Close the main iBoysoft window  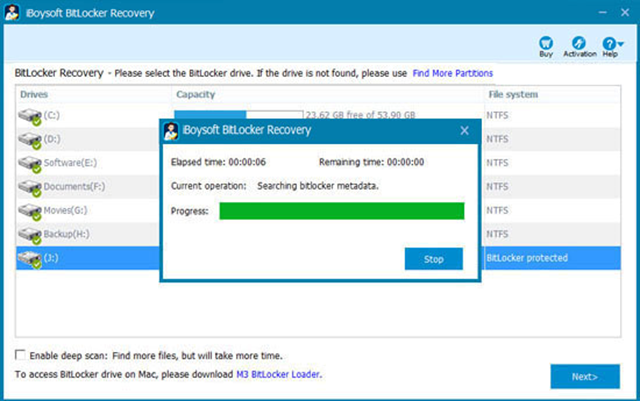(x=625, y=13)
